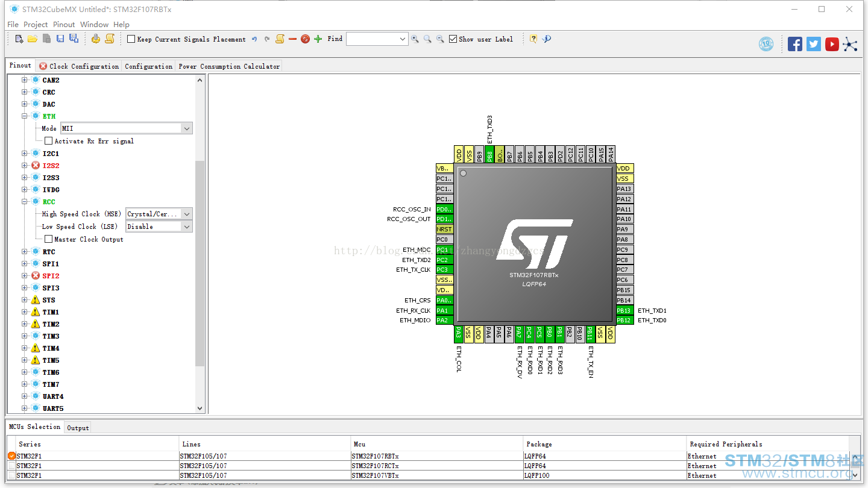
Task: Click the PC0 pin on chip
Action: tap(444, 239)
